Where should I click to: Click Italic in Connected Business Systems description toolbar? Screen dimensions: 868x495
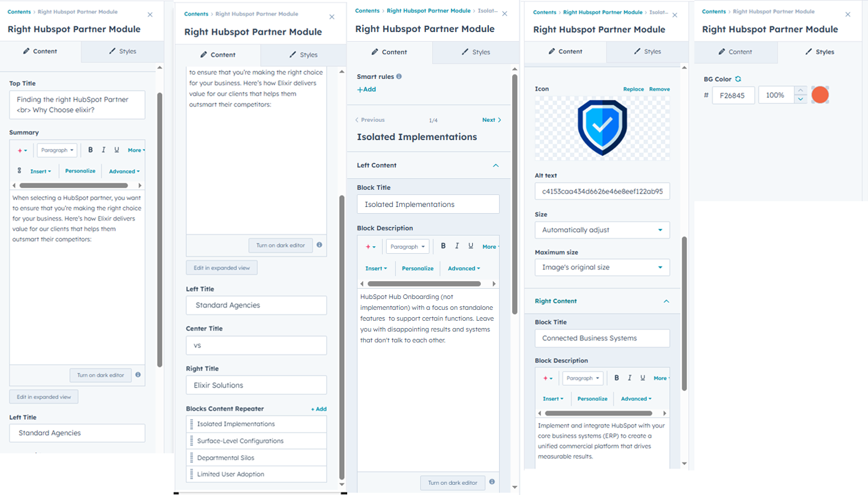click(630, 378)
